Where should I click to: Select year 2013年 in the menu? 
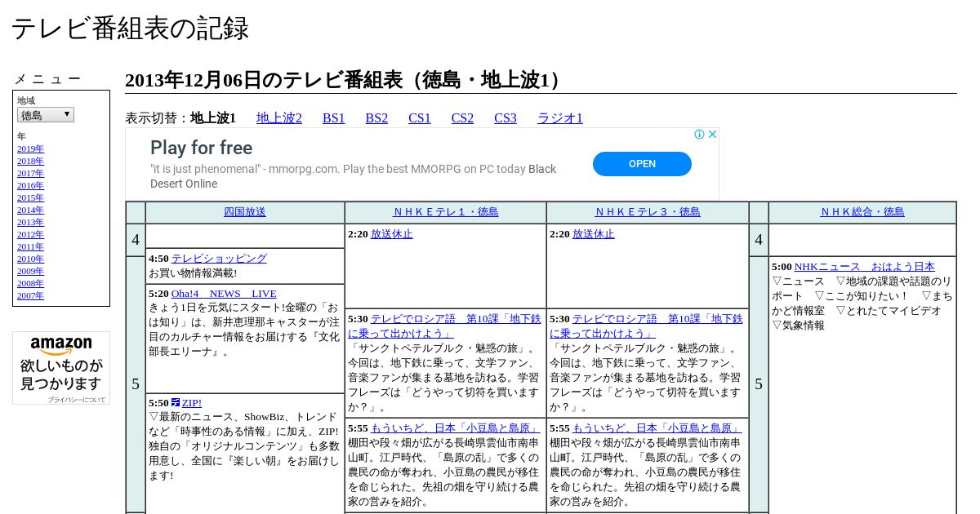tap(30, 222)
